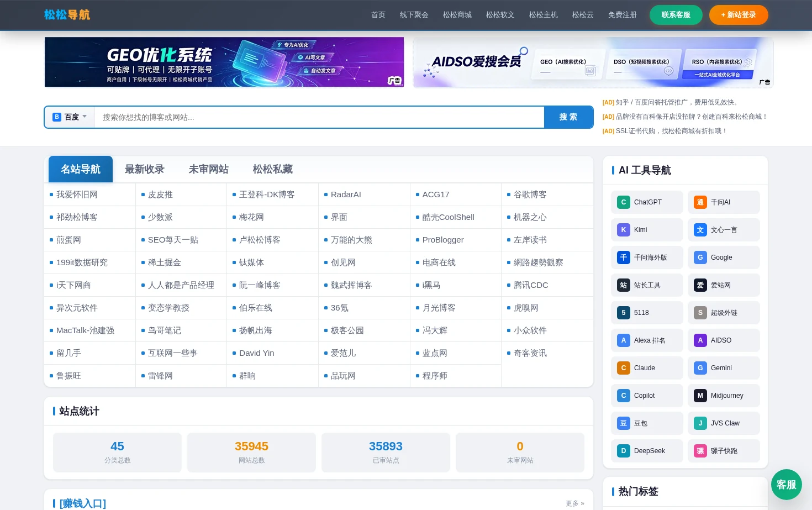Click the 45 分类总数 statistic card
Screen dimensions: 812x510
[x=117, y=453]
